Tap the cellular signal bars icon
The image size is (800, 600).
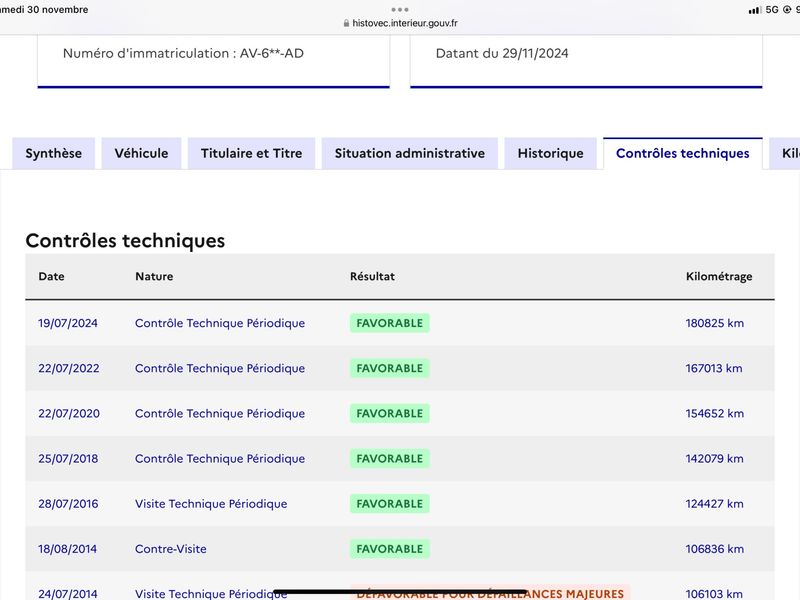755,10
